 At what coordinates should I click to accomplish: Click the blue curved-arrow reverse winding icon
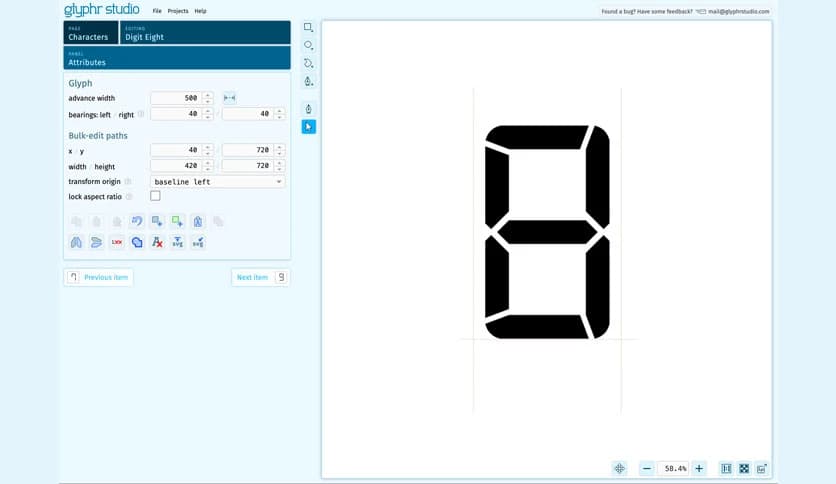137,221
